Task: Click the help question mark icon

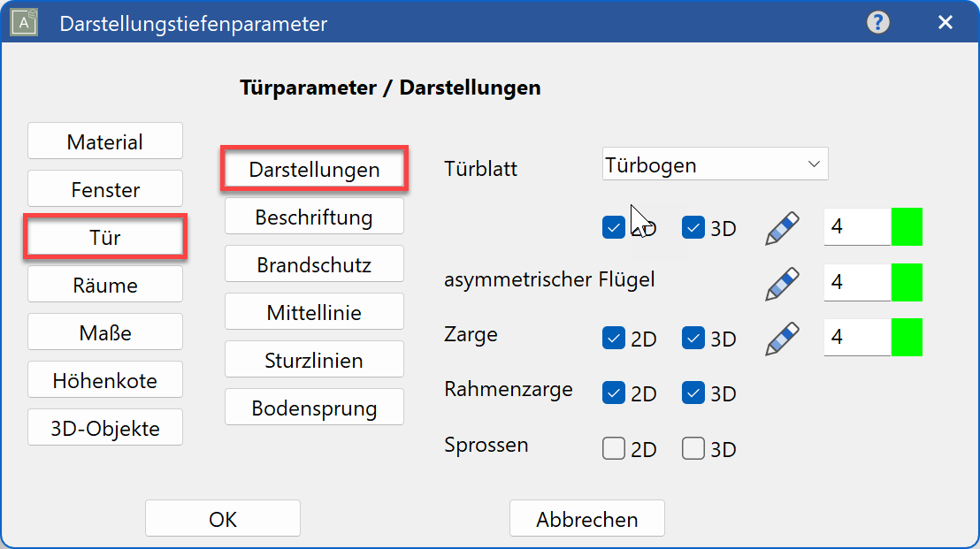Action: (877, 23)
